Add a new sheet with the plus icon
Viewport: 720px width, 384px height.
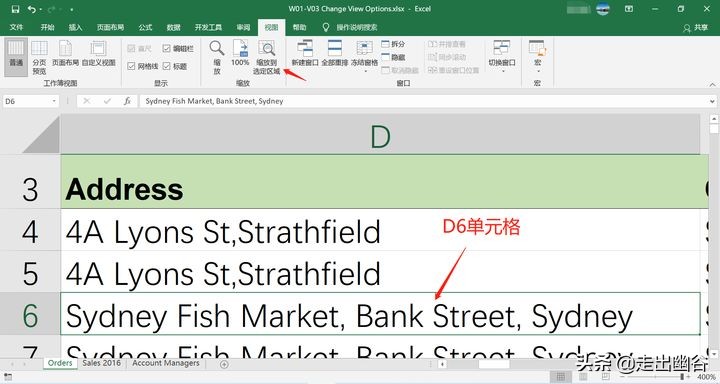pos(224,364)
